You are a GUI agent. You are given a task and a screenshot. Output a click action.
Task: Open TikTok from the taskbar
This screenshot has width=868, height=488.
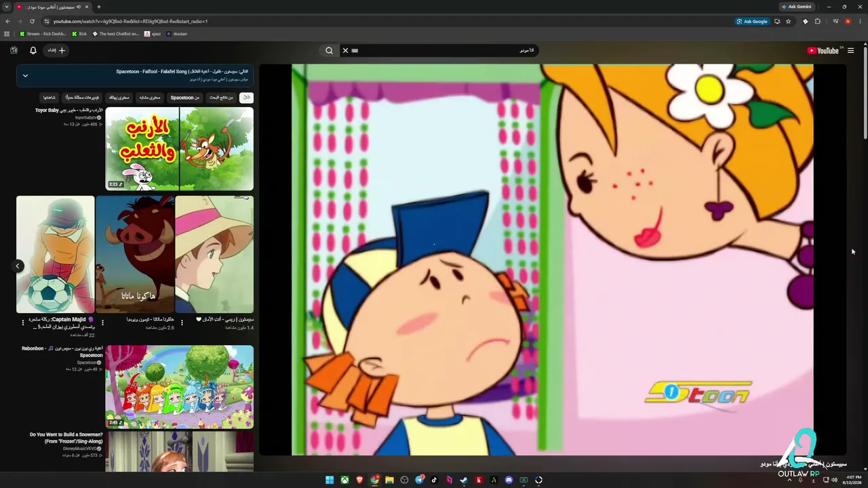point(434,480)
